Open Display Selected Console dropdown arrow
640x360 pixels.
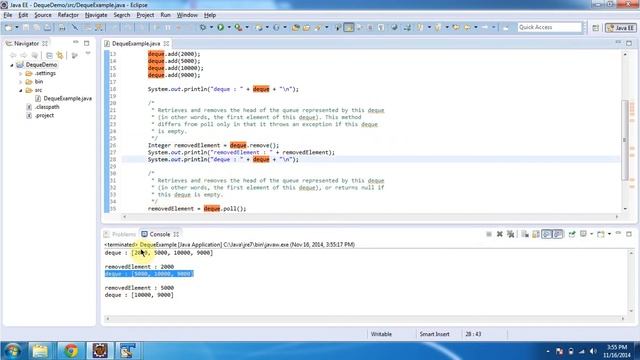(591, 234)
